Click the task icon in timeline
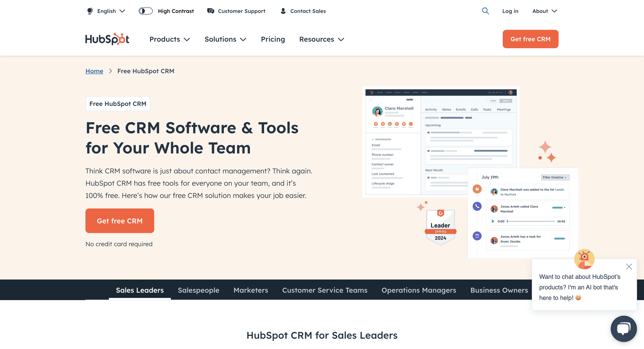Image resolution: width=644 pixels, height=349 pixels. tap(477, 236)
